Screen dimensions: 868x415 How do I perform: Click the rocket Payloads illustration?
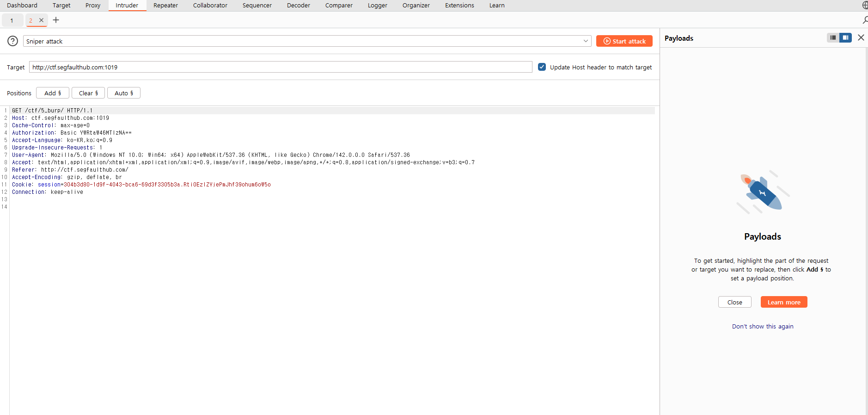coord(763,192)
